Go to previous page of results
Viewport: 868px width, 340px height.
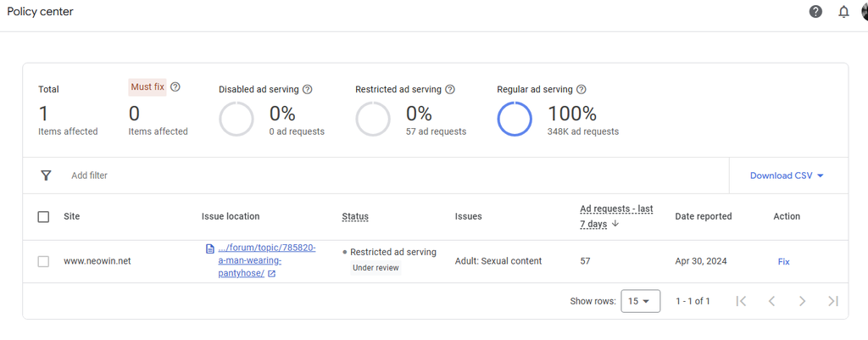pos(771,301)
